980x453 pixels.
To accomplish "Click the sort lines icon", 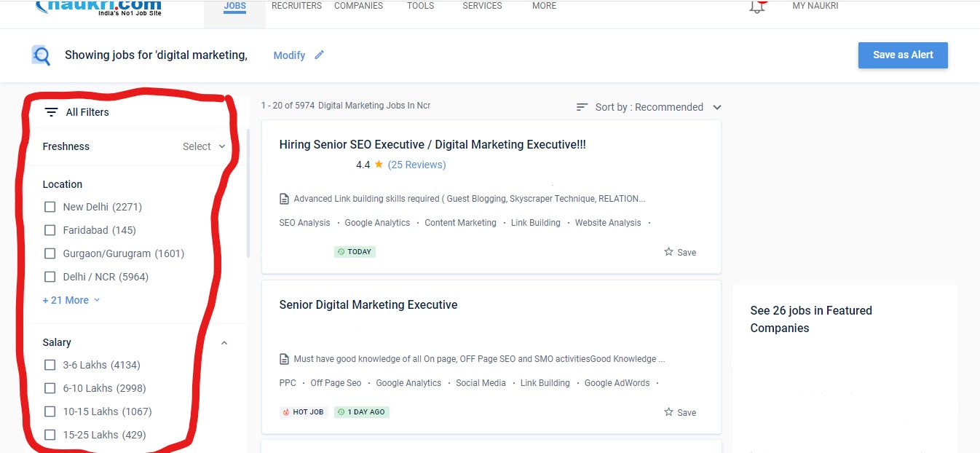I will (x=582, y=107).
